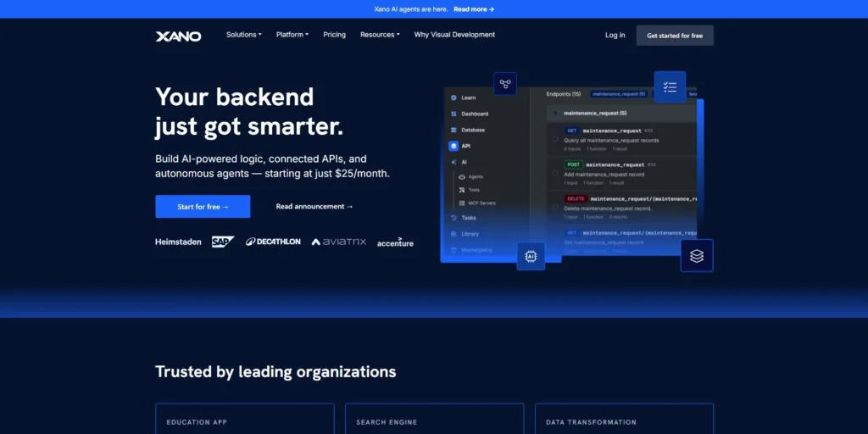Click the DELETE method badge

(x=576, y=198)
